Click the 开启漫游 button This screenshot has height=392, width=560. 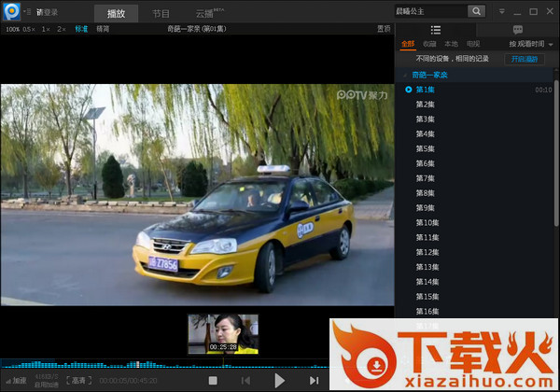pyautogui.click(x=525, y=59)
